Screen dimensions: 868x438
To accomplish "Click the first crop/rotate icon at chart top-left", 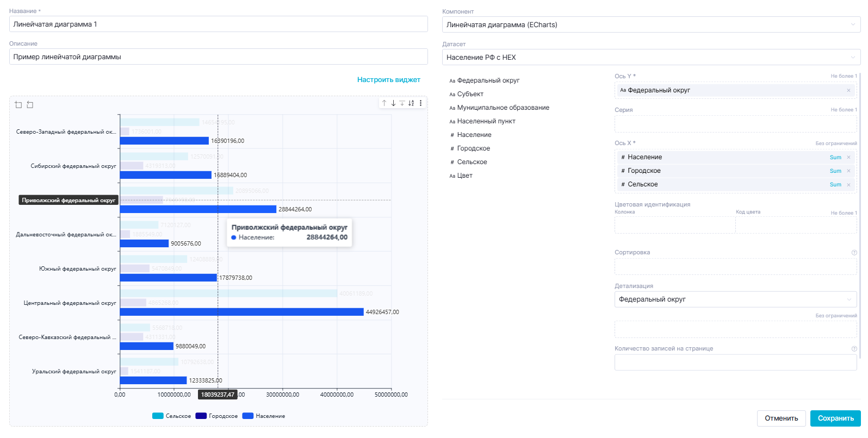I will point(18,105).
